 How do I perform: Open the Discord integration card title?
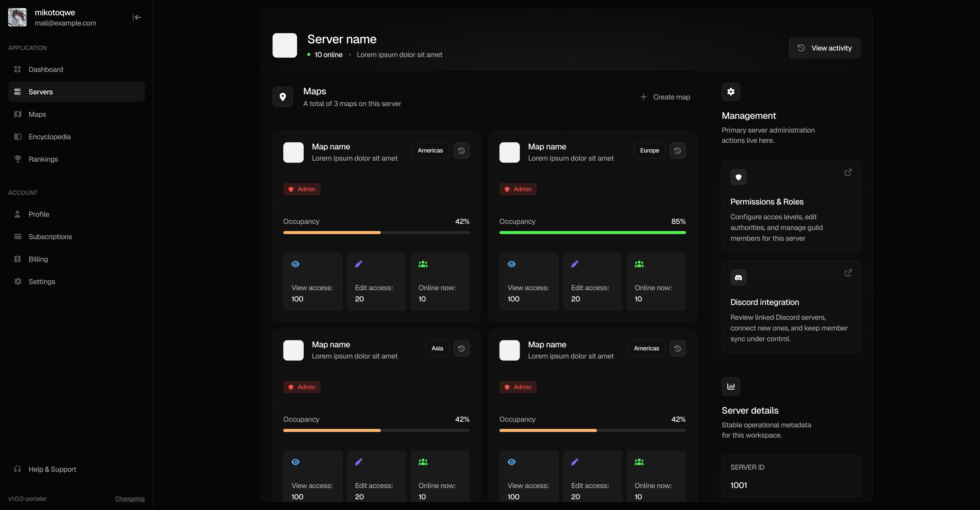point(765,302)
